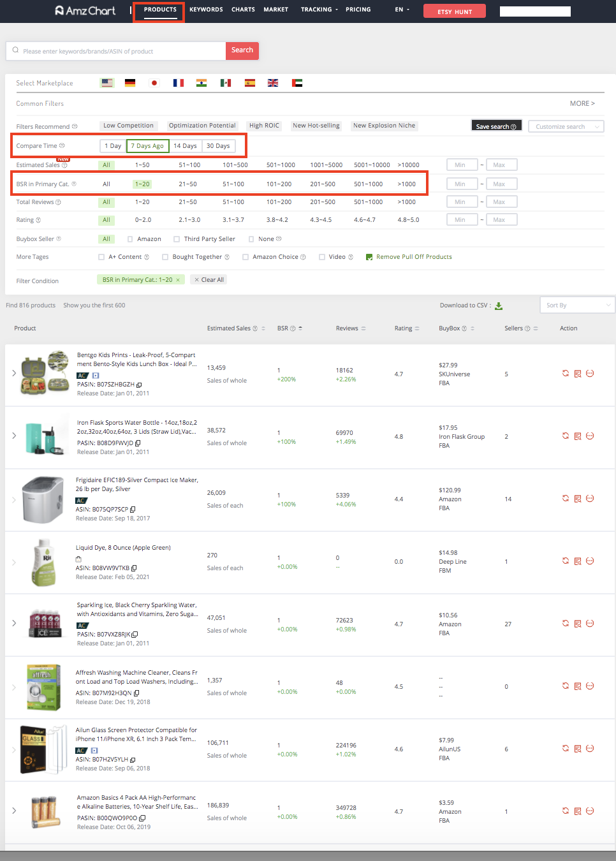Sort by the Reviews column arrows
Viewport: 616px width, 861px height.
pyautogui.click(x=363, y=328)
